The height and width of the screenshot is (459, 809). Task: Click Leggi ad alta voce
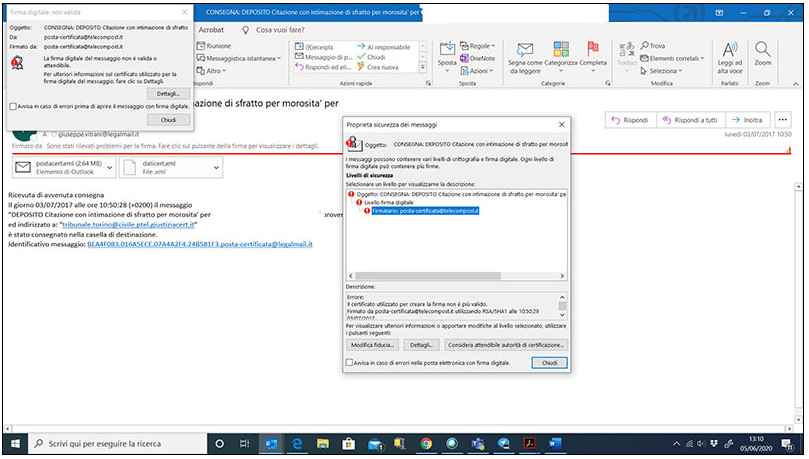[730, 58]
